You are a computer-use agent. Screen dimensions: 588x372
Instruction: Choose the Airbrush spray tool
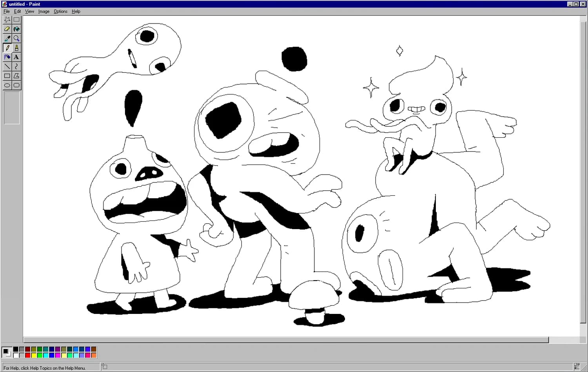click(x=7, y=57)
